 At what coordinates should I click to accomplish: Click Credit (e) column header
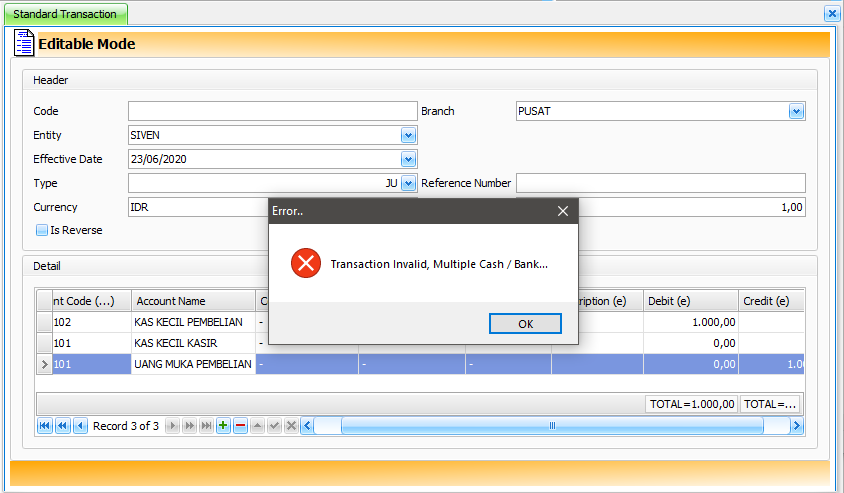pos(771,301)
